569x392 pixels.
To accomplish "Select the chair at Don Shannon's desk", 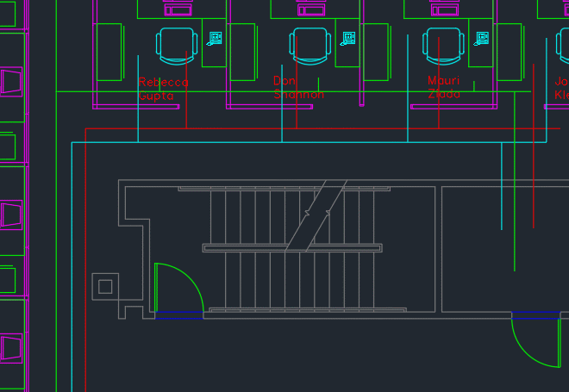I will (x=310, y=45).
